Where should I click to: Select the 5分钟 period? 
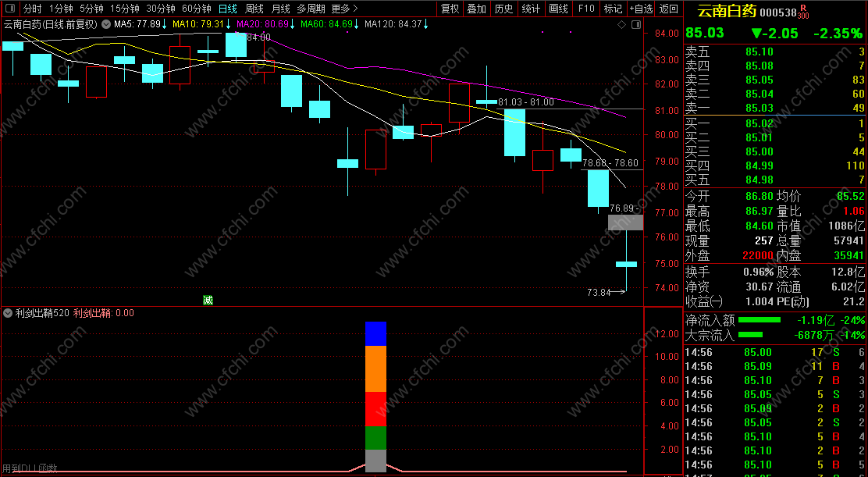click(x=91, y=9)
